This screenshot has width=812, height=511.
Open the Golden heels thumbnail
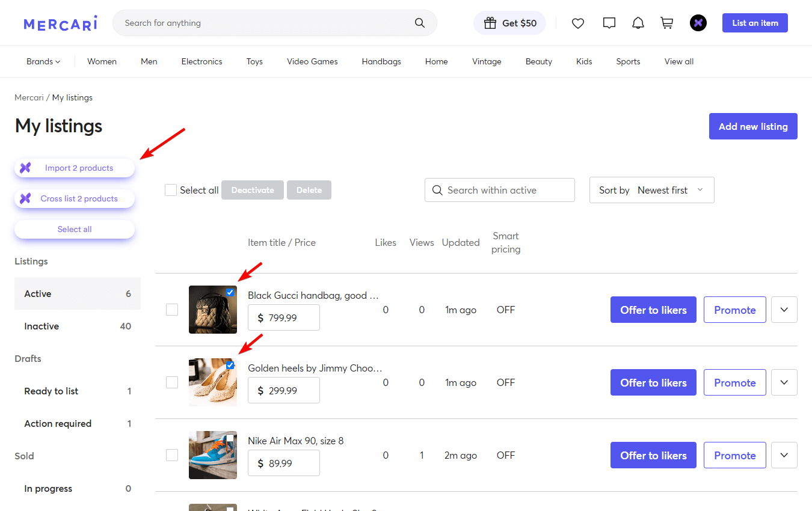point(213,382)
